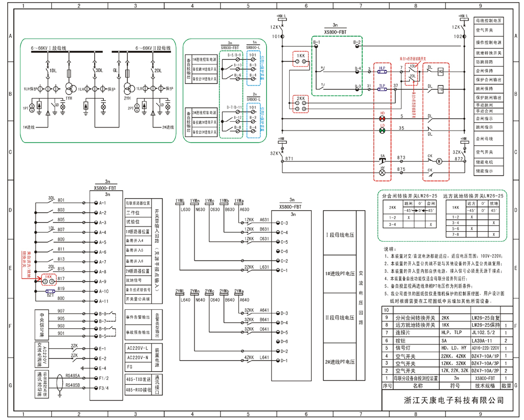The width and height of the screenshot is (524, 420).
Task: Click the HQ closing coil box
Action: (440, 71)
